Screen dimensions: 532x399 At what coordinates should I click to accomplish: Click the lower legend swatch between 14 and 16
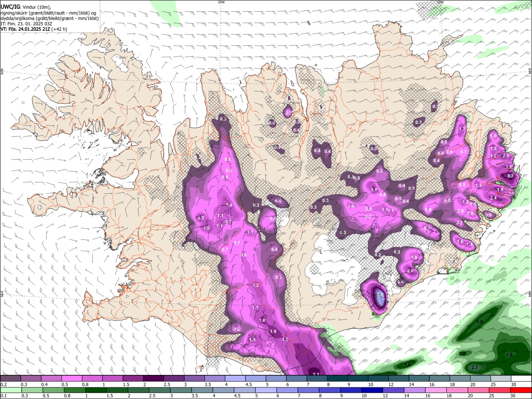(x=414, y=390)
